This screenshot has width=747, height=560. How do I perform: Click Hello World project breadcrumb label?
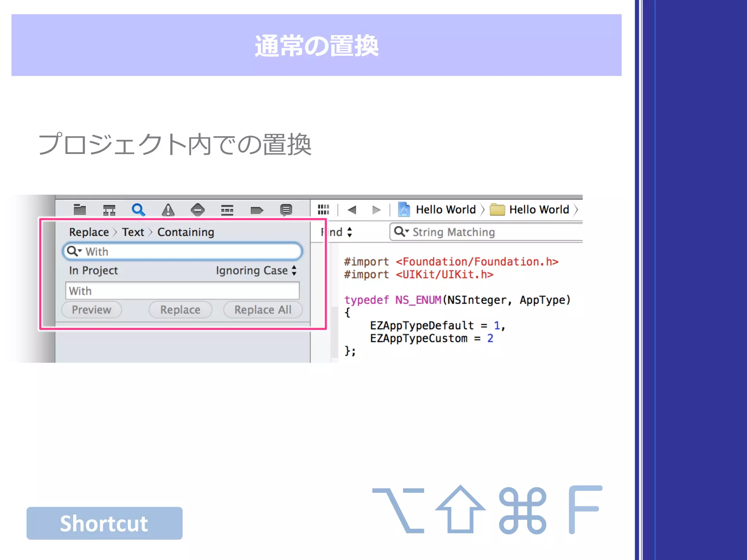[446, 210]
